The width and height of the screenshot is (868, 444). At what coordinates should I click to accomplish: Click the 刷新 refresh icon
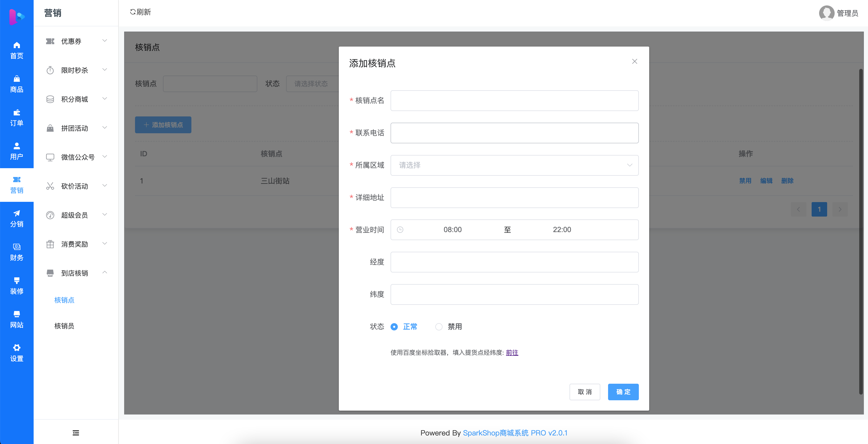pos(133,12)
